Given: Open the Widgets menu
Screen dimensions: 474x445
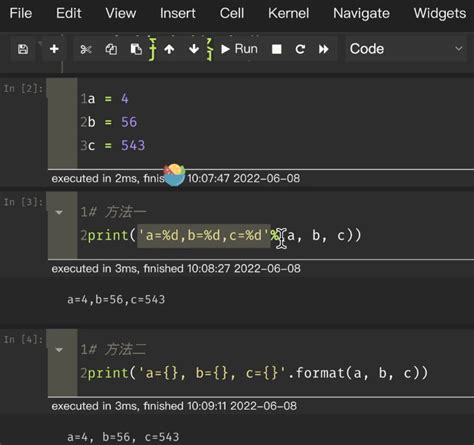Looking at the screenshot, I should click(440, 13).
